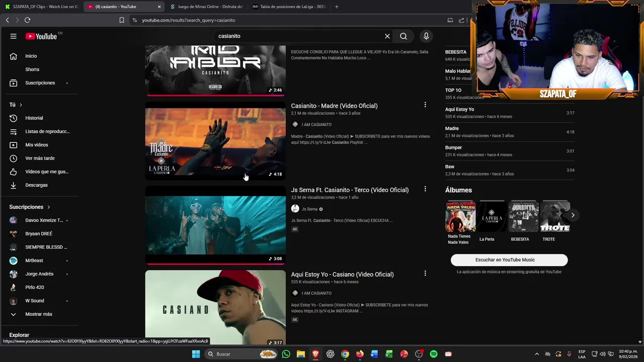The image size is (644, 362).
Task: Play Baw in the song list
Action: (x=510, y=170)
